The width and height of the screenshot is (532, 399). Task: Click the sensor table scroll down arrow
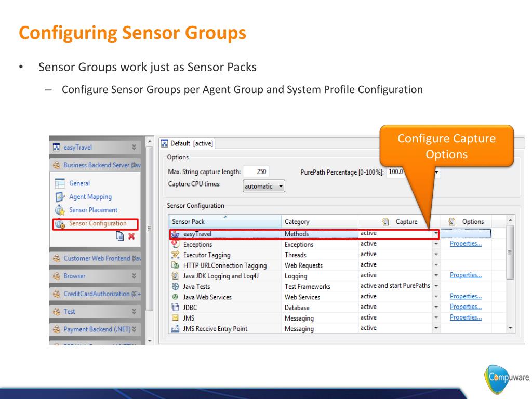pyautogui.click(x=511, y=328)
